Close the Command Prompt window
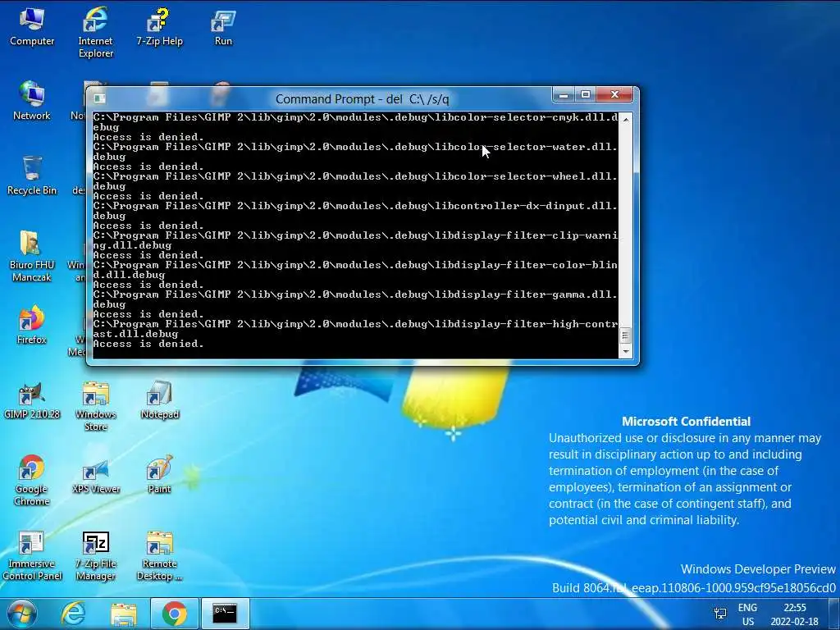The image size is (840, 630). [614, 95]
